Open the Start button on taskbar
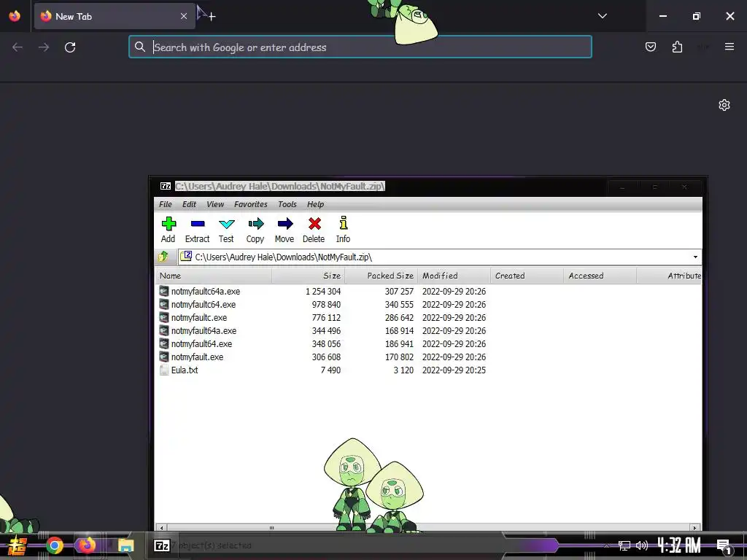Screen dimensions: 747x560 tap(18, 545)
